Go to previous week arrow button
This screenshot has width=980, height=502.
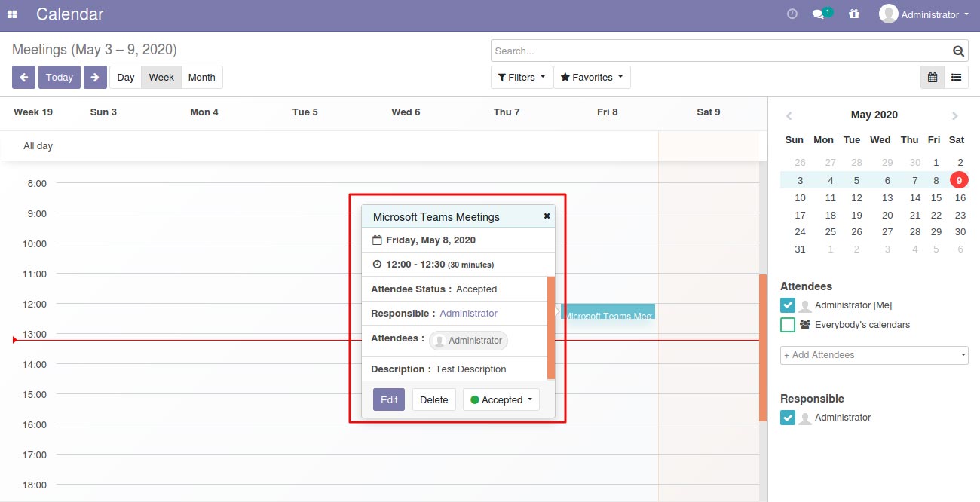click(23, 77)
